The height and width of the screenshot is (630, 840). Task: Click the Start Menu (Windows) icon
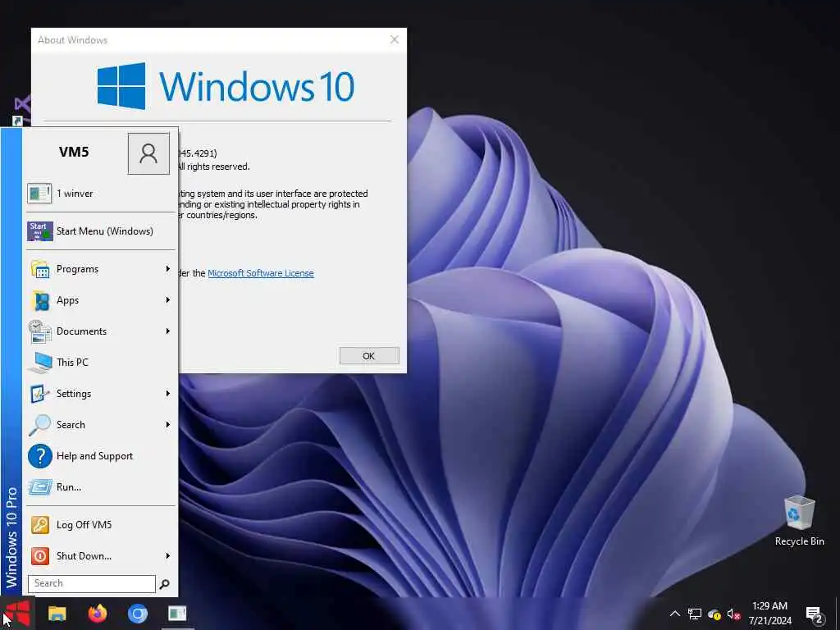(40, 231)
